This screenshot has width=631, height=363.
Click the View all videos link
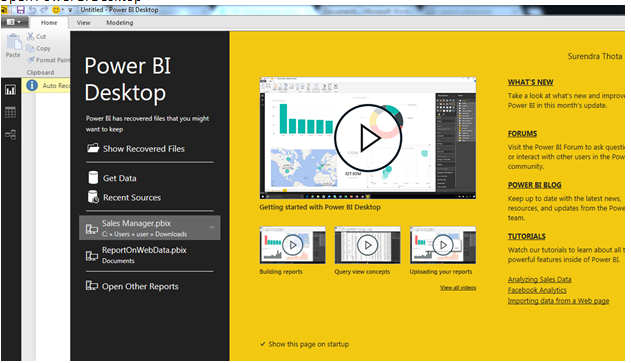(x=458, y=288)
